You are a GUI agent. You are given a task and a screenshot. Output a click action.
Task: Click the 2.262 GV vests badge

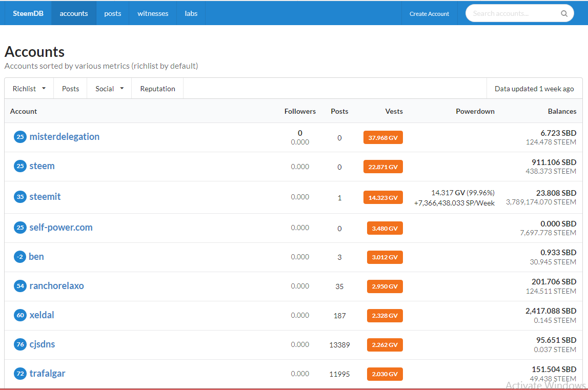pos(385,345)
